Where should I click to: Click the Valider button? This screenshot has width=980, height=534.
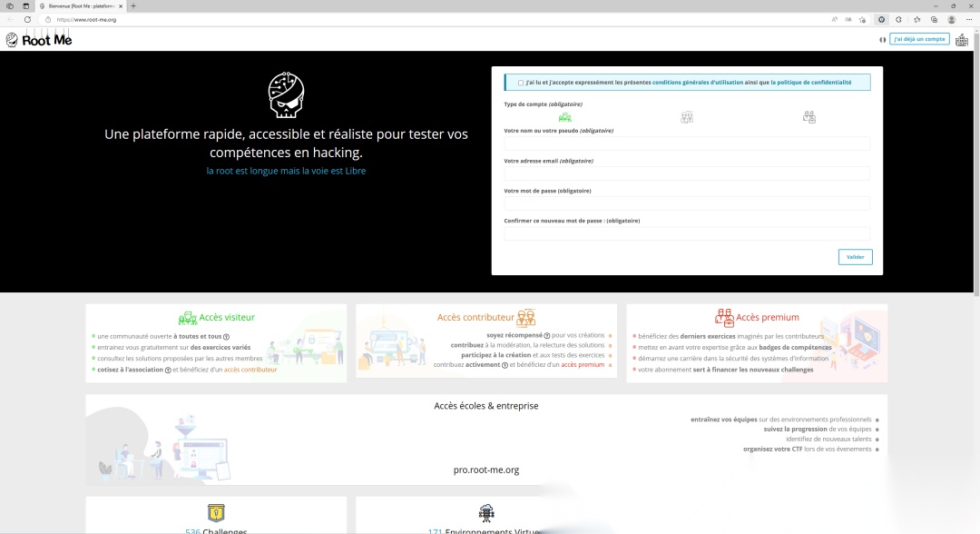[x=855, y=257]
